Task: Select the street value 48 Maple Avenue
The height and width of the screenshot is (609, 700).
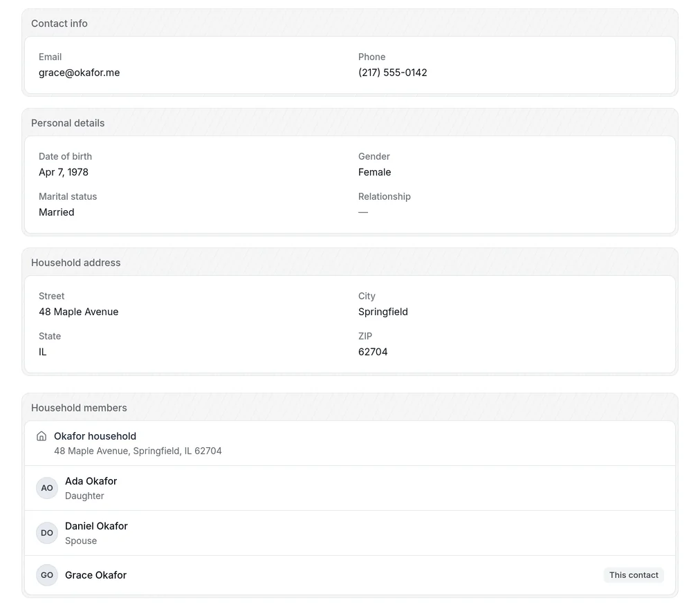Action: (x=79, y=312)
